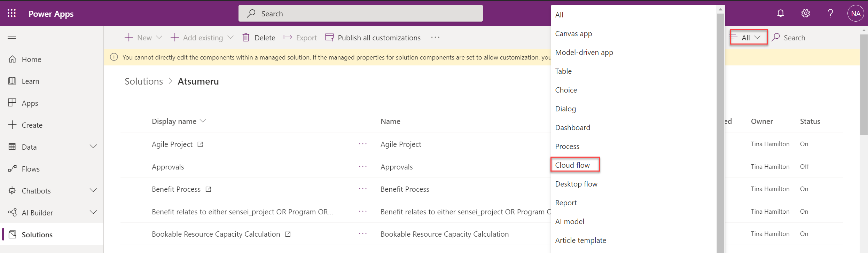Image resolution: width=868 pixels, height=253 pixels.
Task: Open the help question mark
Action: pos(830,13)
